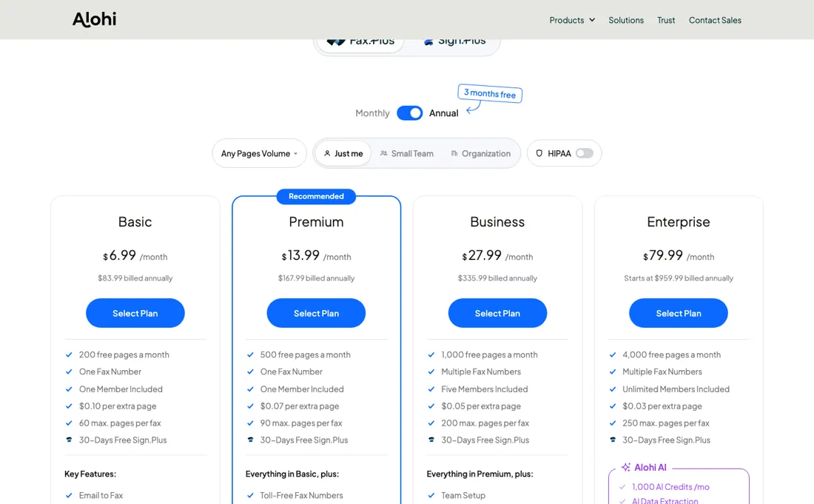Click 'Unlimited Members Included' text

click(x=676, y=389)
